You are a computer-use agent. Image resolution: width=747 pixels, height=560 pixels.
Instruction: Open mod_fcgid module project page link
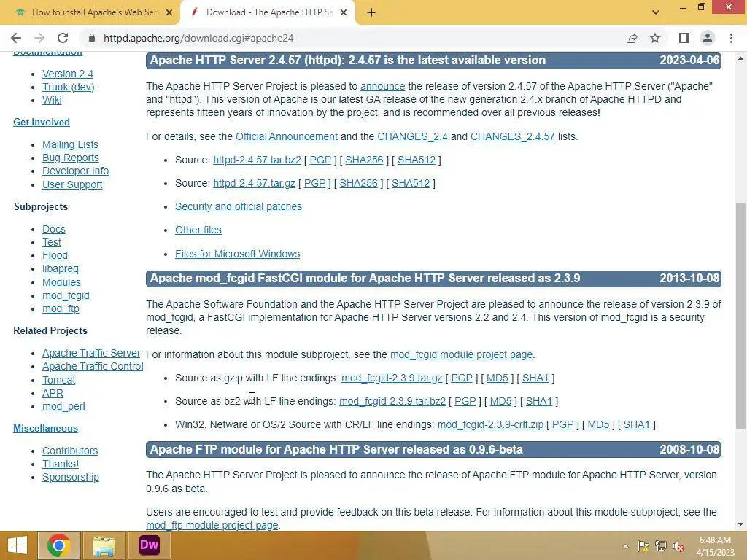pyautogui.click(x=461, y=355)
